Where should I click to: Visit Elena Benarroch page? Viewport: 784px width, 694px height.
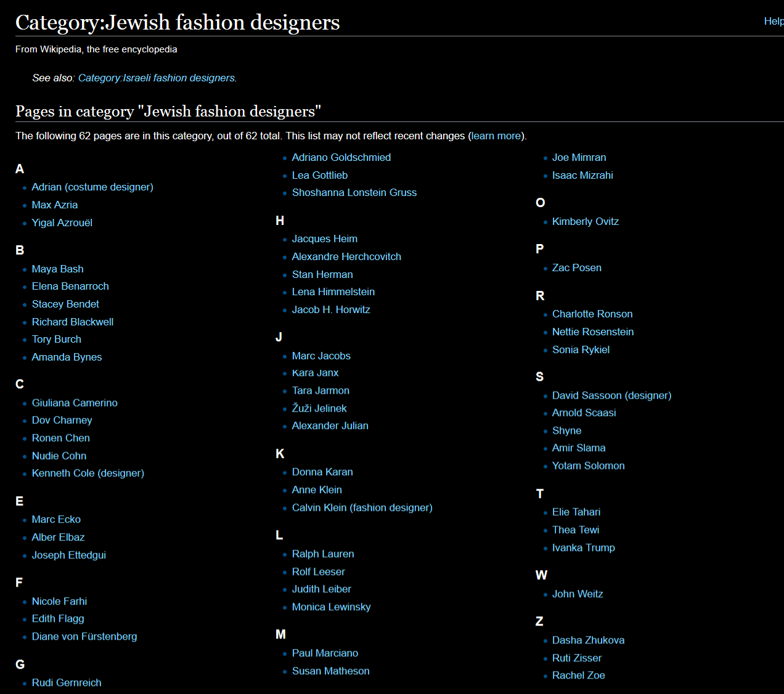tap(70, 286)
